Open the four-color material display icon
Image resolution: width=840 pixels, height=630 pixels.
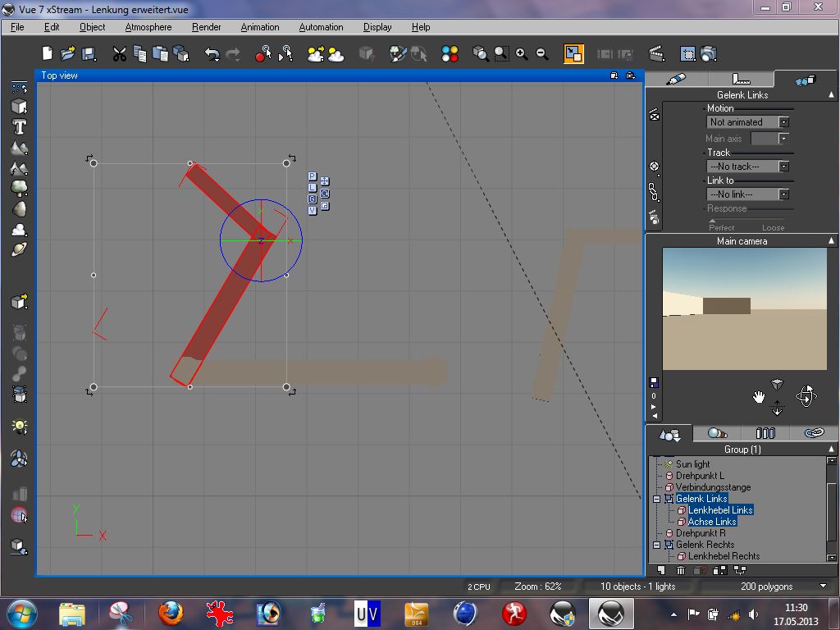point(450,53)
